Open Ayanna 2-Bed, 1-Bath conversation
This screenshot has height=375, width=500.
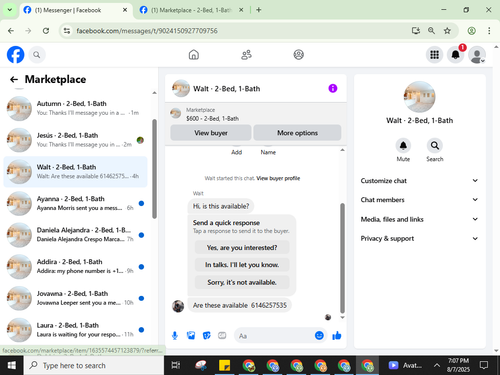pyautogui.click(x=75, y=203)
